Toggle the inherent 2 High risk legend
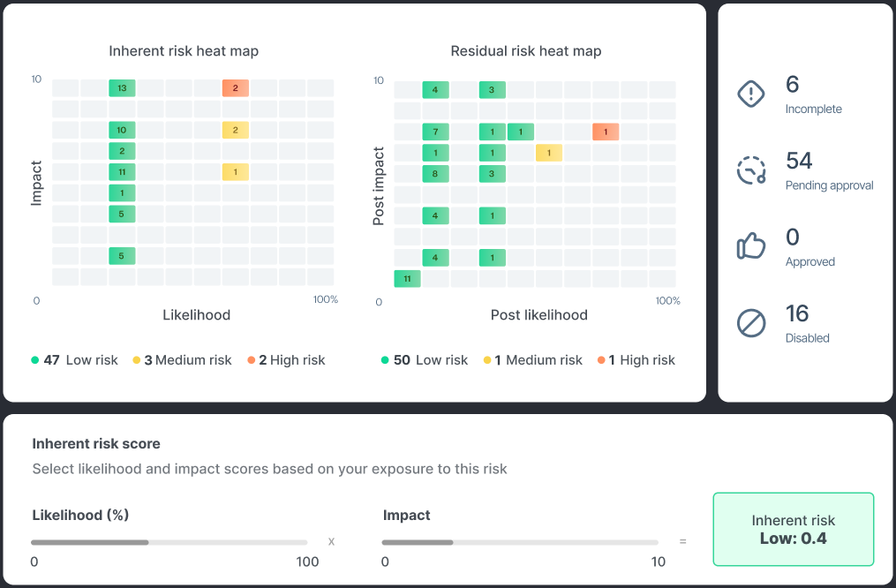Viewport: 896px width, 588px height. [x=286, y=360]
